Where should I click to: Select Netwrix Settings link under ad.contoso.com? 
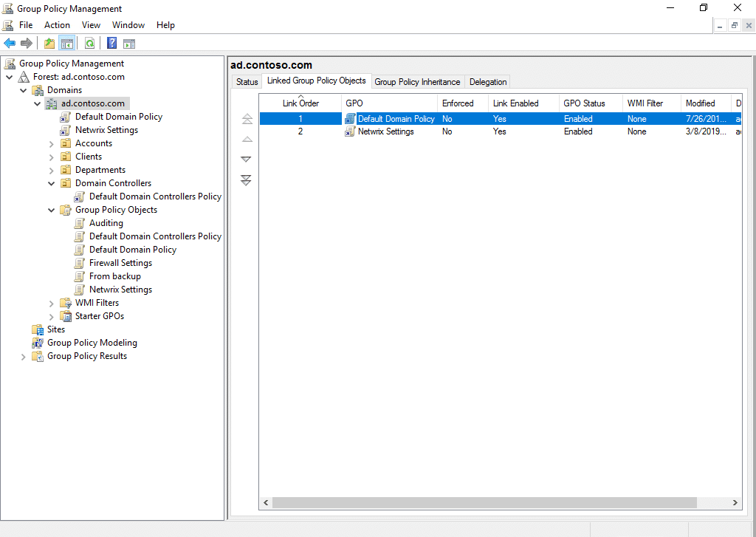coord(106,130)
